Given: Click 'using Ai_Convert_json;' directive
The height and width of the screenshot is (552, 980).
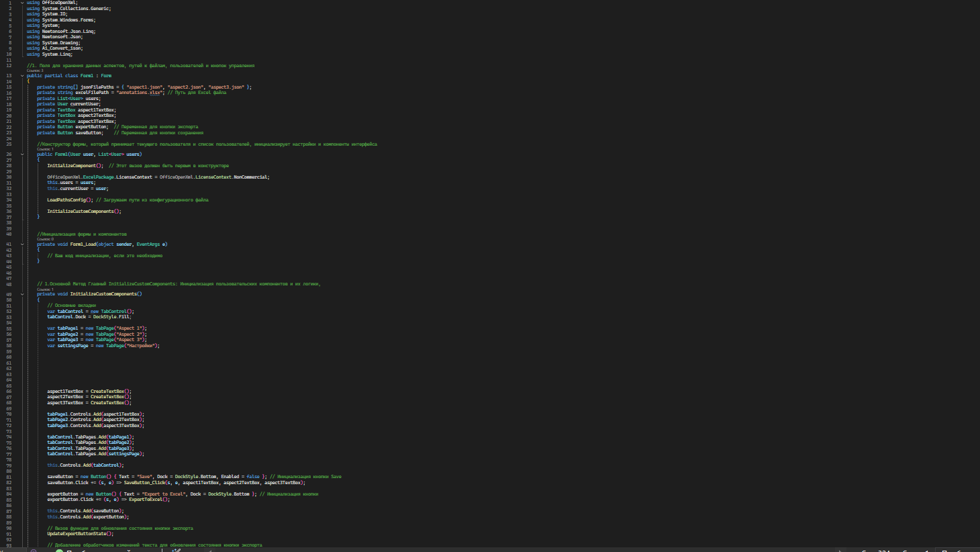Looking at the screenshot, I should [x=55, y=48].
